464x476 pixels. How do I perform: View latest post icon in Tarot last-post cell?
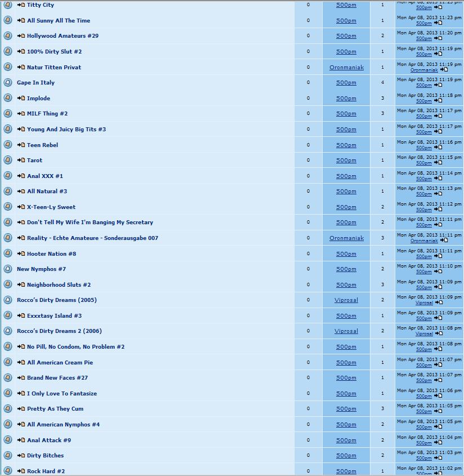pyautogui.click(x=438, y=162)
